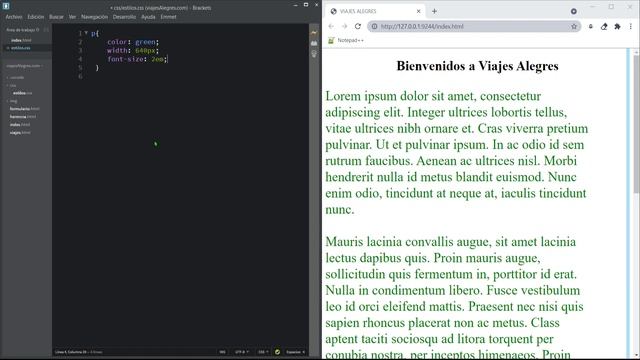The image size is (640, 360).
Task: Click the Lorem ipsum first paragraph
Action: pos(457,152)
